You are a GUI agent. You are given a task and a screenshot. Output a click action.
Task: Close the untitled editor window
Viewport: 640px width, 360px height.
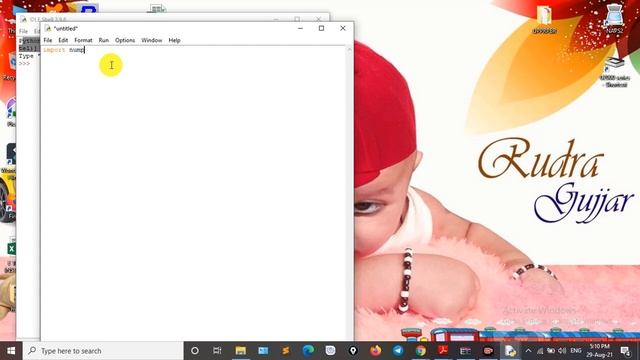pyautogui.click(x=343, y=28)
